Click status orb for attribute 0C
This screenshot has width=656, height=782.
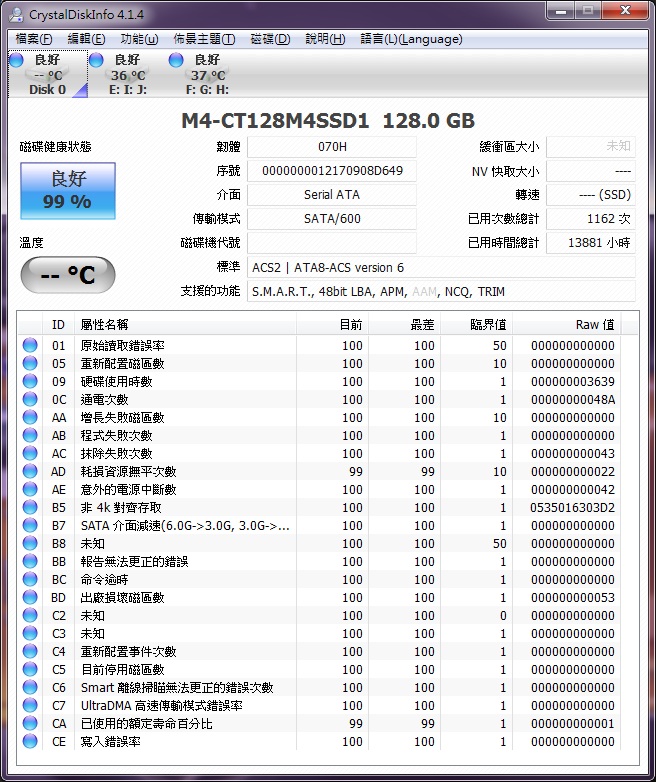(30, 399)
